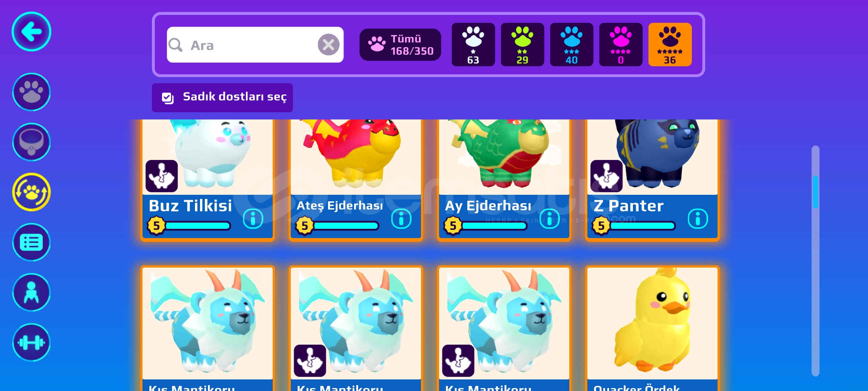The width and height of the screenshot is (868, 391).
Task: Show all pets with Tümü 168/350
Action: tap(400, 45)
